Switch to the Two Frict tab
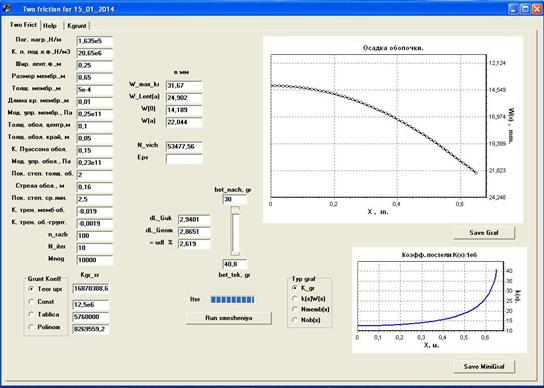 (23, 25)
